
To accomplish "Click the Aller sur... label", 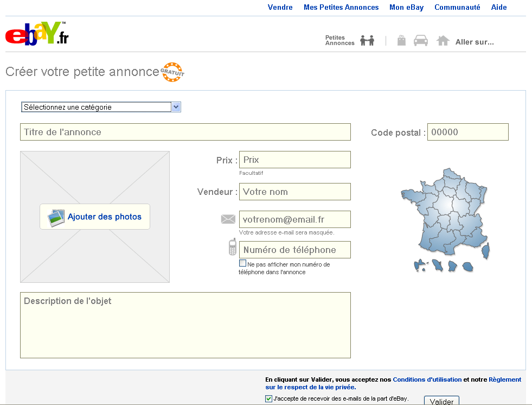I will click(475, 42).
